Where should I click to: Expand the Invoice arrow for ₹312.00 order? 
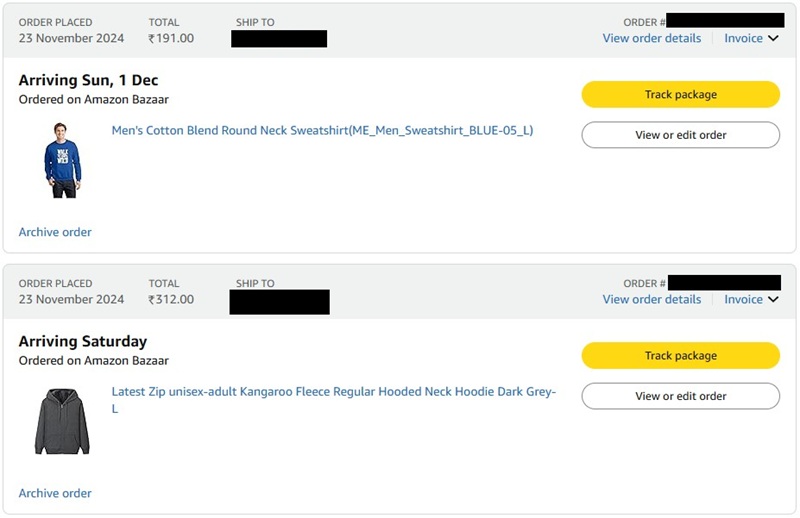772,300
